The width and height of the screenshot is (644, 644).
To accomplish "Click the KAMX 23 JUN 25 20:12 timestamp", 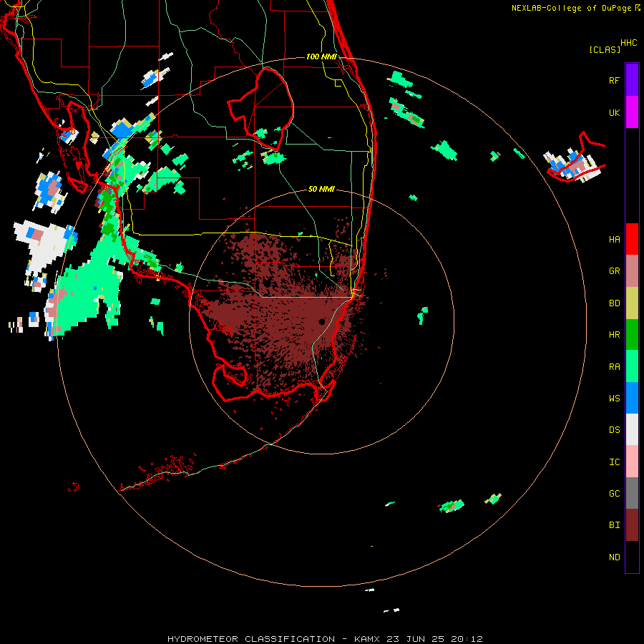I will pos(418,639).
